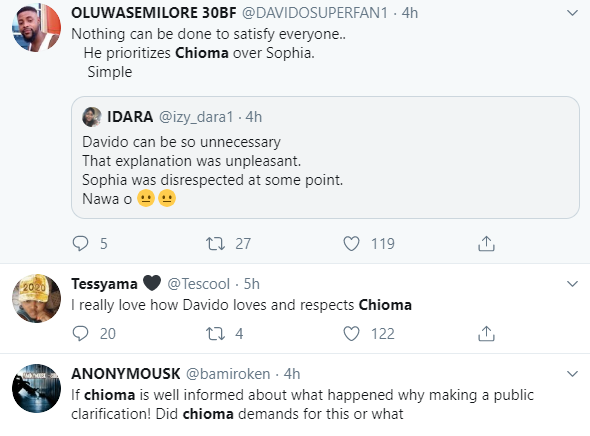
Task: Retweet the OLUWASEMILORE 30BF tweet
Action: 215,243
